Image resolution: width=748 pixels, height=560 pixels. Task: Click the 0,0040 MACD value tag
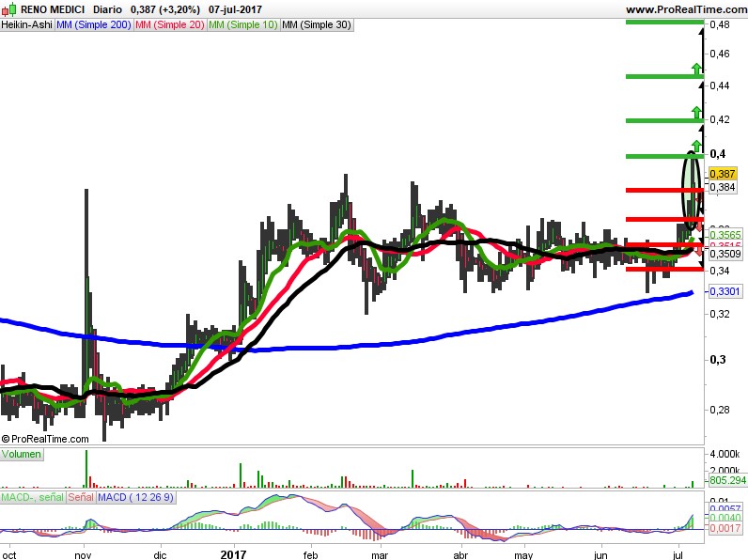click(725, 518)
